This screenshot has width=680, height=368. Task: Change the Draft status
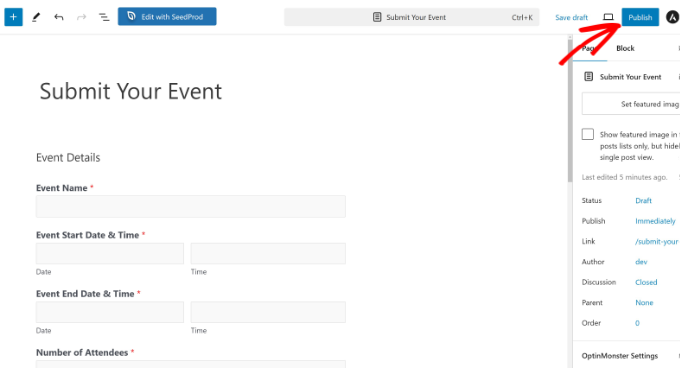point(643,200)
